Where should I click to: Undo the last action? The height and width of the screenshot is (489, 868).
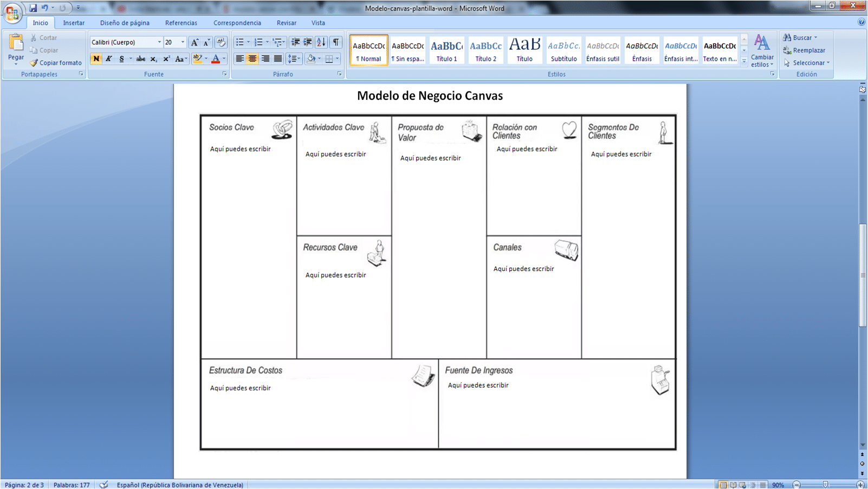45,8
